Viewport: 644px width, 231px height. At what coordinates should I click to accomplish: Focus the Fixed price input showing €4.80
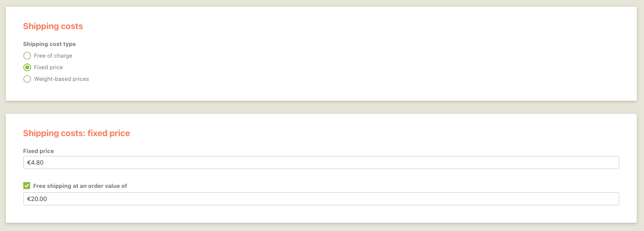321,163
